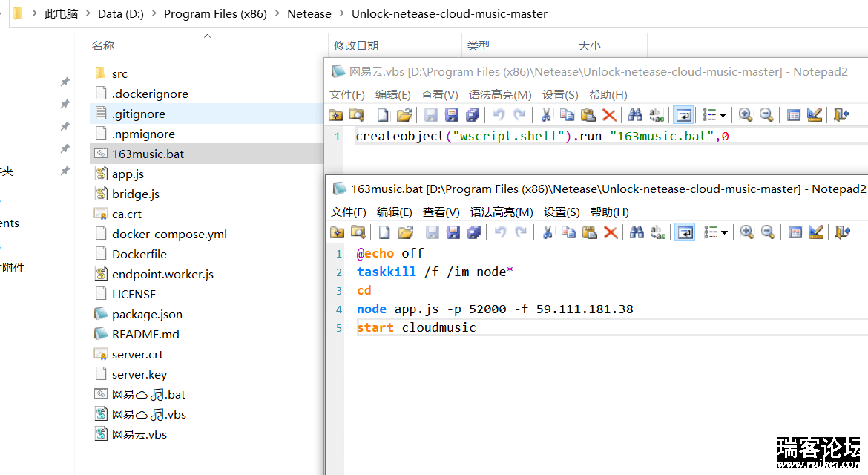Screen dimensions: 868x475
Task: Click Customize Schemes icon in 163music.bat window toolbar
Action: tap(816, 232)
